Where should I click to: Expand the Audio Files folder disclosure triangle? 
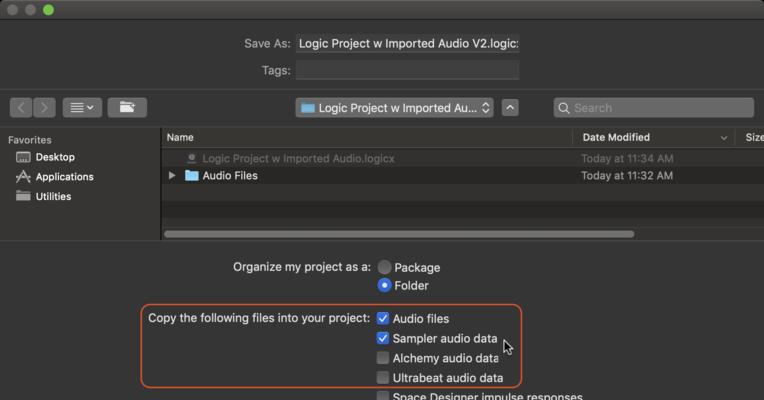172,175
